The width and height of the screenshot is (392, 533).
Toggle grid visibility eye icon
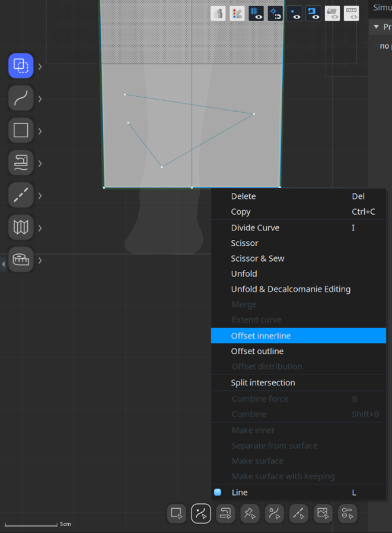coord(256,14)
